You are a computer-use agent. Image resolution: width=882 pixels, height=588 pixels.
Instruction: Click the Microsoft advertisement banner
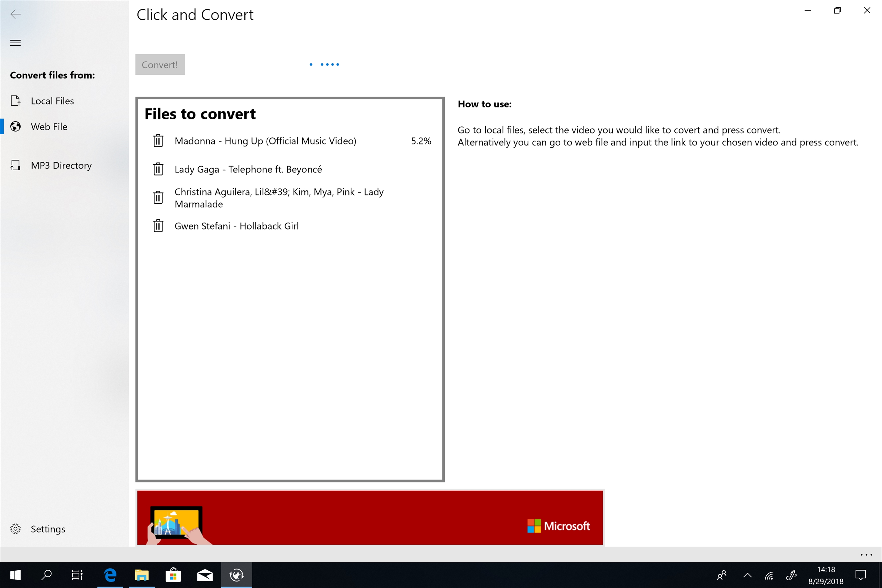(x=370, y=517)
